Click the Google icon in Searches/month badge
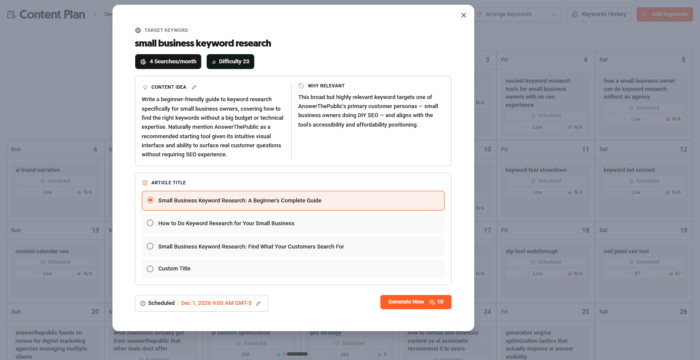Viewport: 700px width, 360px height. pyautogui.click(x=143, y=62)
